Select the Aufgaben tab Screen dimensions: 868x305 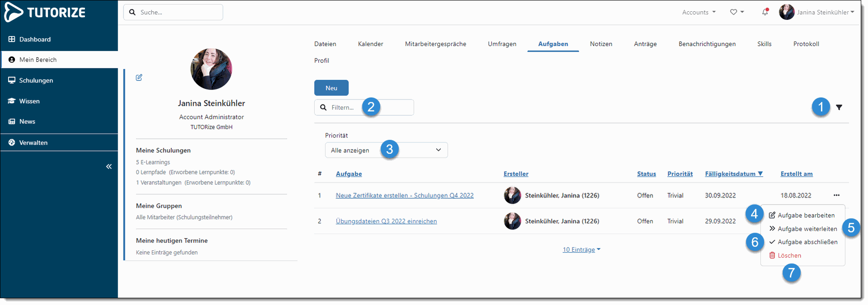553,44
